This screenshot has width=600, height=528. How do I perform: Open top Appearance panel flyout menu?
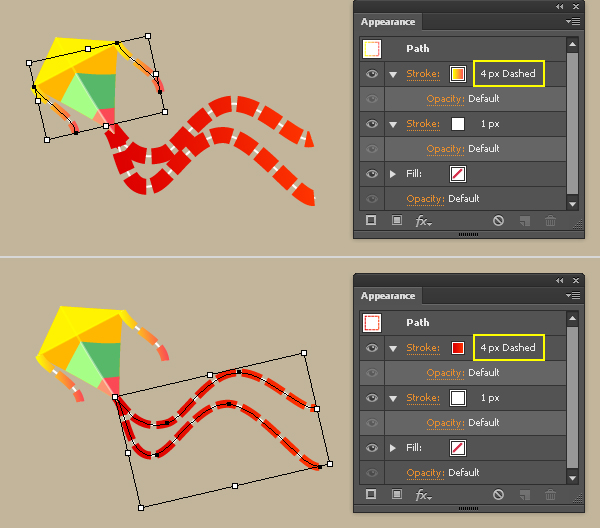click(x=573, y=21)
